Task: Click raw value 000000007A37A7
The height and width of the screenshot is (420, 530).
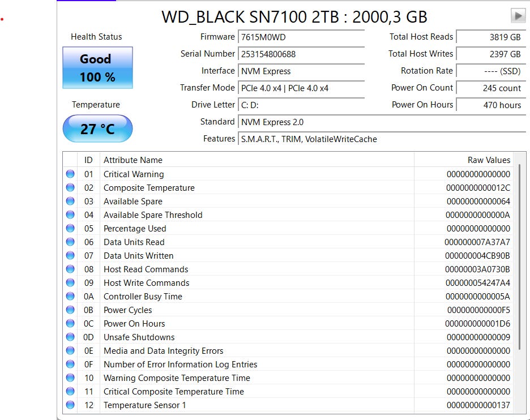Action: coord(477,242)
